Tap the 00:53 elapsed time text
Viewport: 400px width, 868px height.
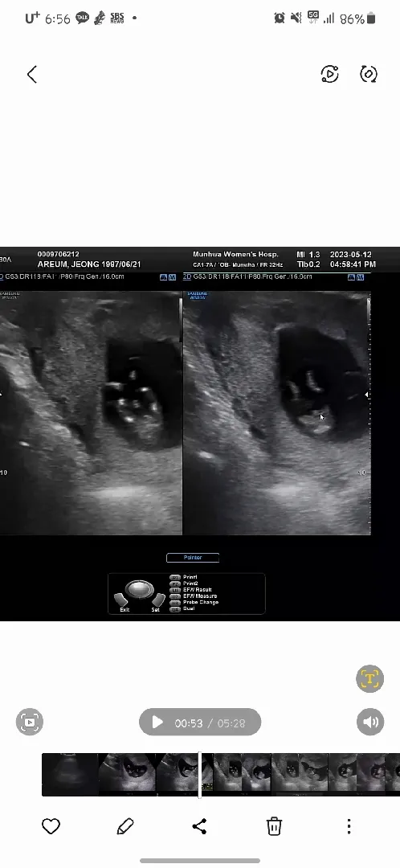(189, 723)
